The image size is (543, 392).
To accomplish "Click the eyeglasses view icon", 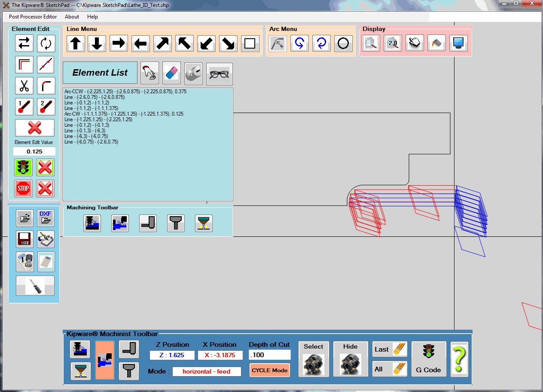I will [x=219, y=74].
